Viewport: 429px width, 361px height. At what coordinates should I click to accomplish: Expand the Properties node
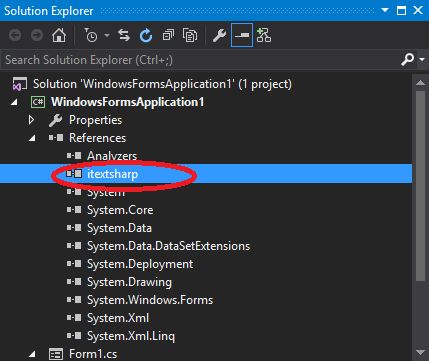[31, 120]
